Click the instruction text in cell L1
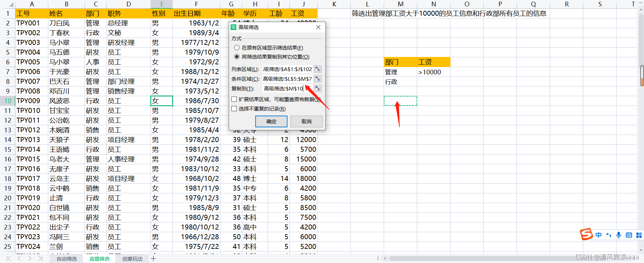 click(449, 14)
